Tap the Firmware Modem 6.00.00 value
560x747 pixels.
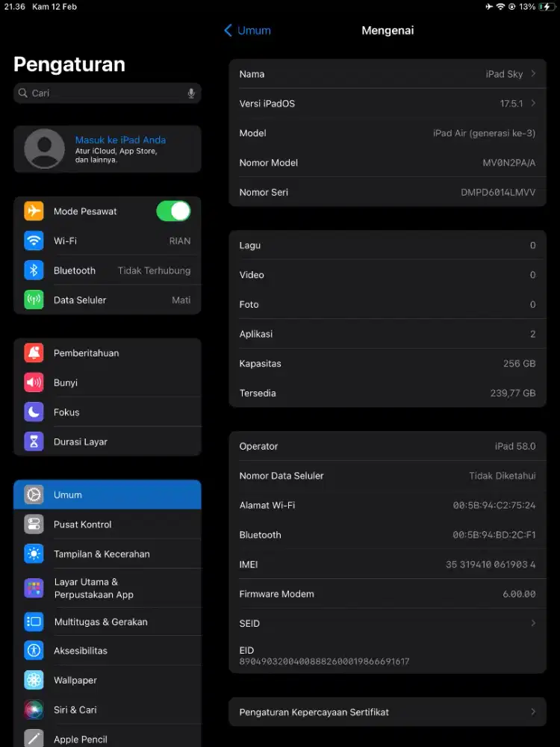(x=519, y=594)
